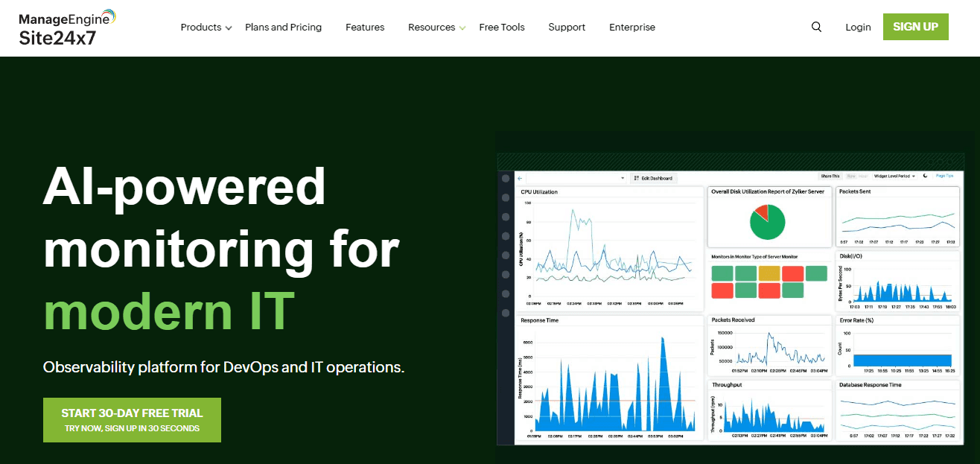Click the Share This button
This screenshot has height=464, width=980.
click(830, 177)
